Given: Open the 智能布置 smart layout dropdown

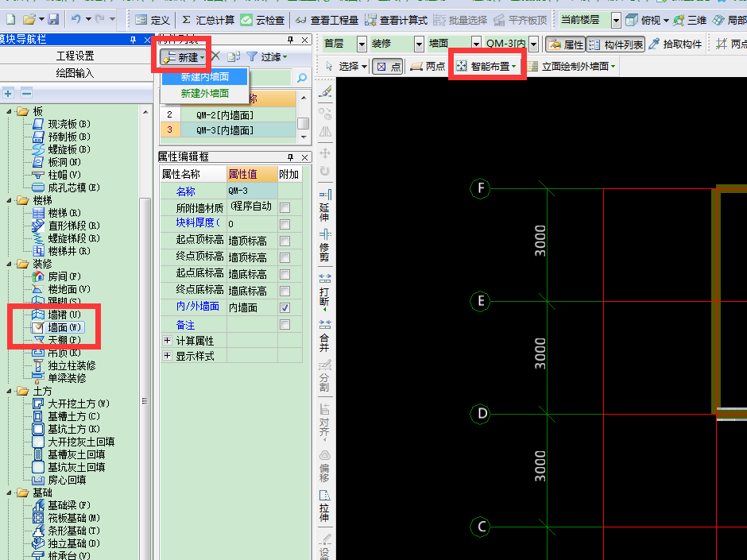Looking at the screenshot, I should [x=486, y=66].
